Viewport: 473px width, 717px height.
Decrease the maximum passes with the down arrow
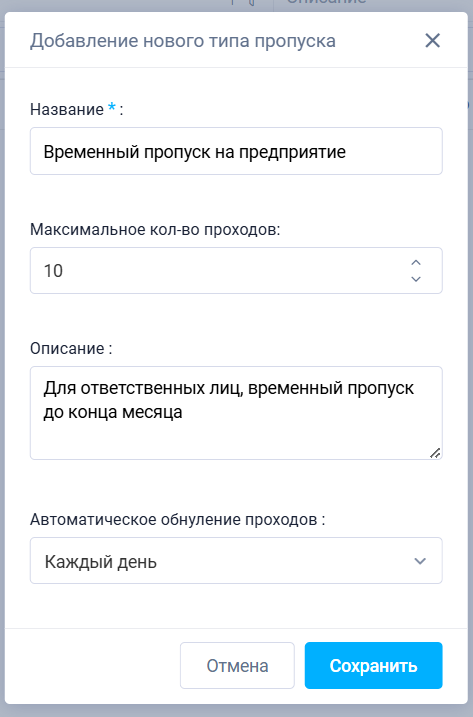(x=416, y=279)
